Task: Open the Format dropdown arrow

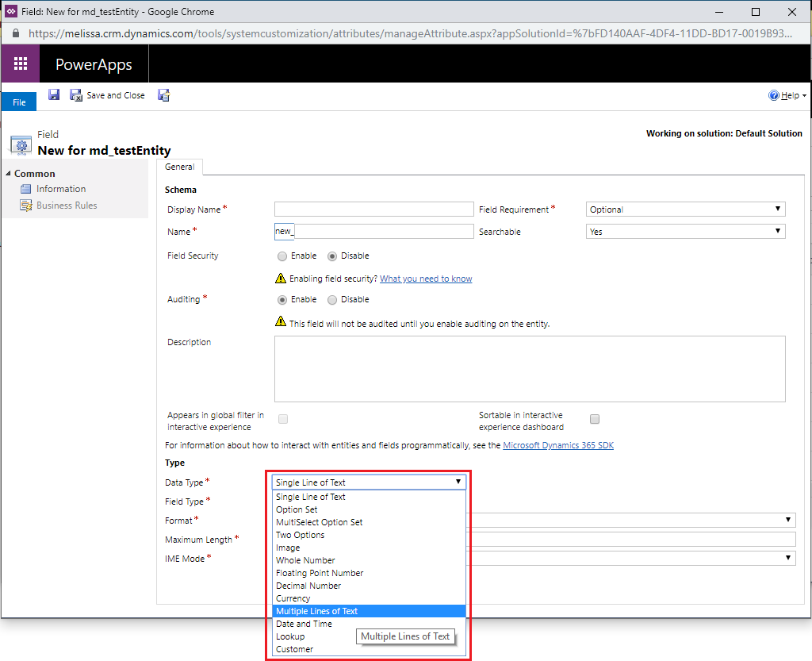Action: [x=787, y=520]
